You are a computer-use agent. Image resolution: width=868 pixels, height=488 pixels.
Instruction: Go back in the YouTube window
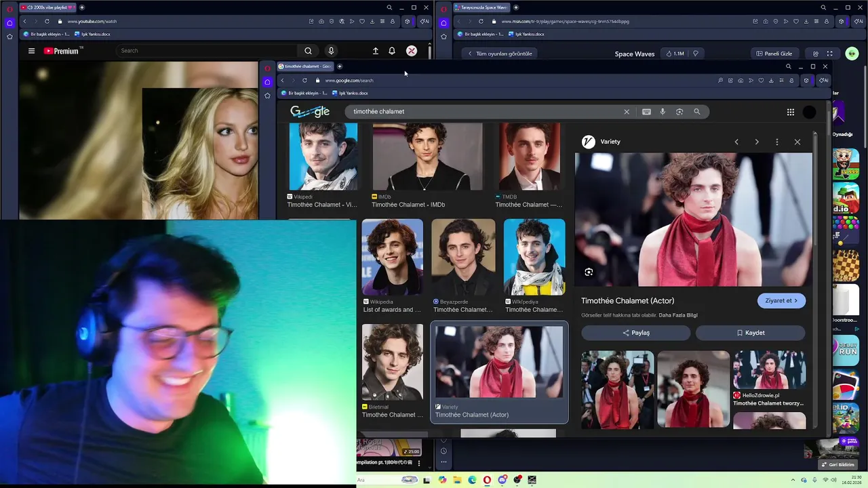(24, 21)
